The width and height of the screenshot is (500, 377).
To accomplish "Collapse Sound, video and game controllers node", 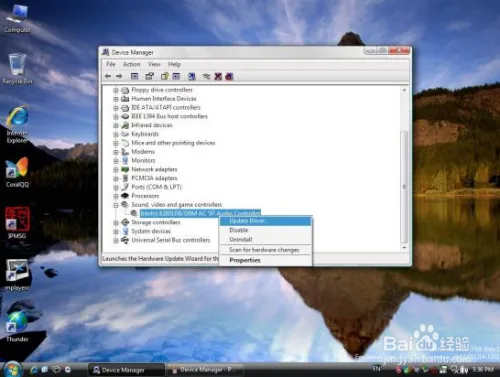I will coord(116,205).
